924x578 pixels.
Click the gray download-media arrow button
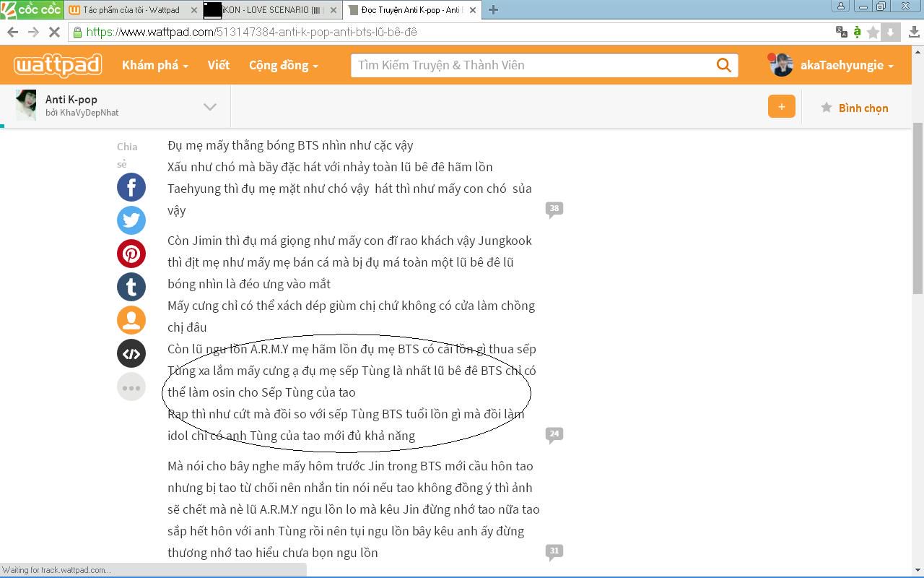pos(890,32)
